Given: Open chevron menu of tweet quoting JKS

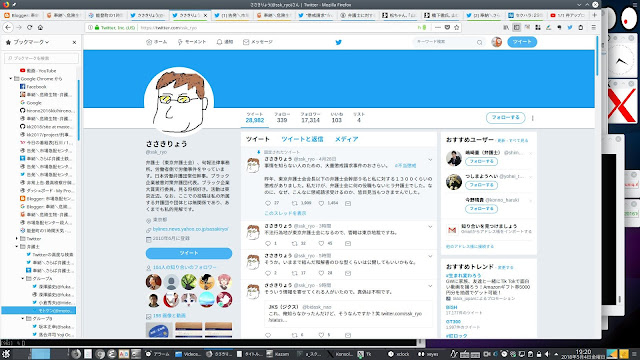Looking at the screenshot, I should click(x=430, y=286).
